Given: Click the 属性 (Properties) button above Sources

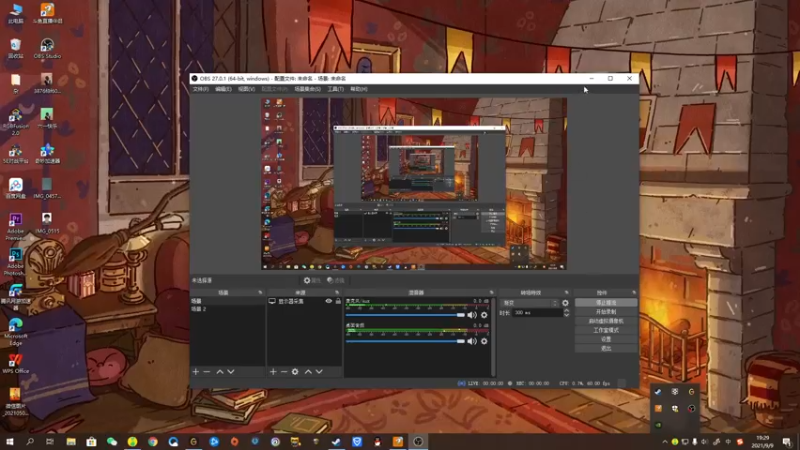Looking at the screenshot, I should tap(312, 280).
